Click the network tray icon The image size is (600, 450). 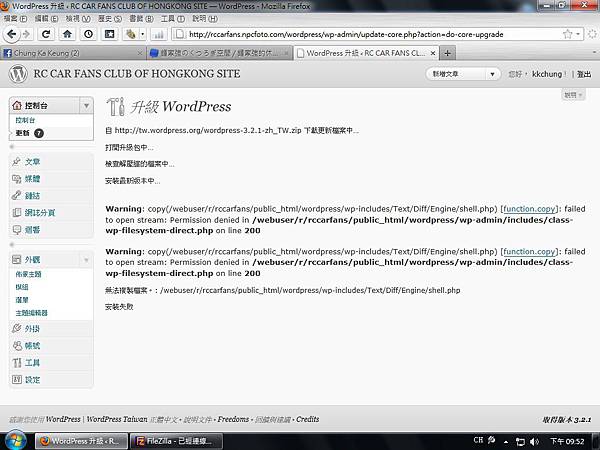pyautogui.click(x=520, y=442)
